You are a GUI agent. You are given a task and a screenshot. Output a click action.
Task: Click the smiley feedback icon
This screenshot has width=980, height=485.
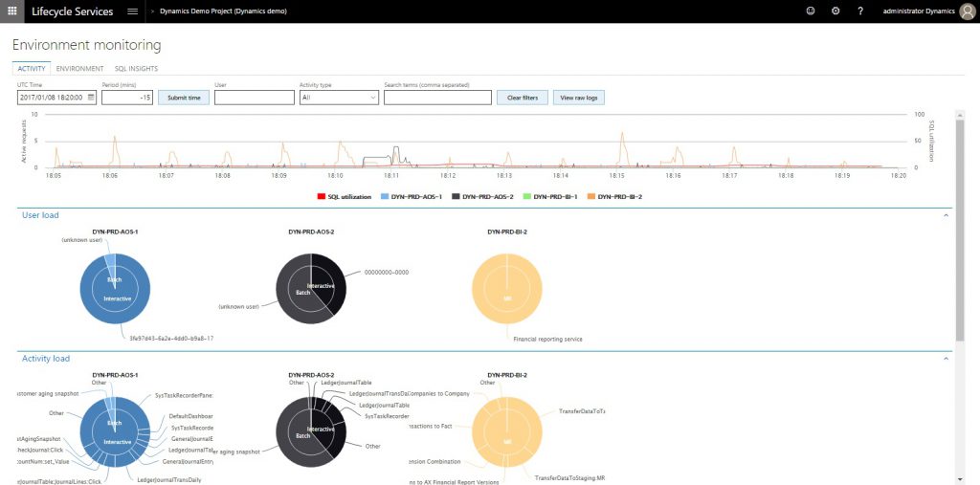[811, 11]
